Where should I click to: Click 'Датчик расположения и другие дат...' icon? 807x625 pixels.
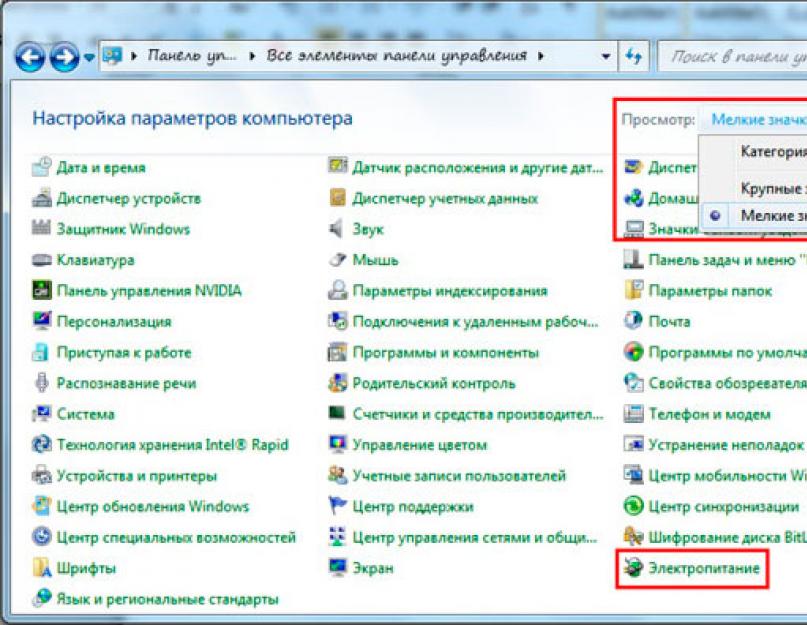pos(338,167)
